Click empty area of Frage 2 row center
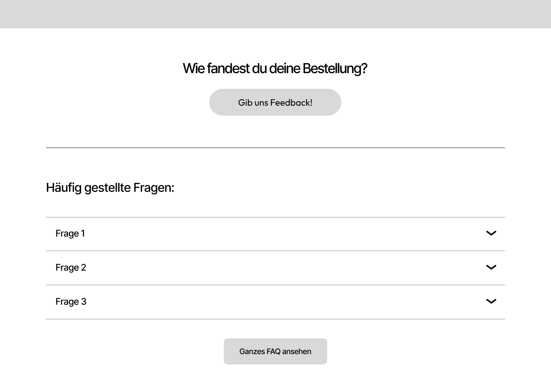Viewport: 551px width, 392px height. click(275, 268)
